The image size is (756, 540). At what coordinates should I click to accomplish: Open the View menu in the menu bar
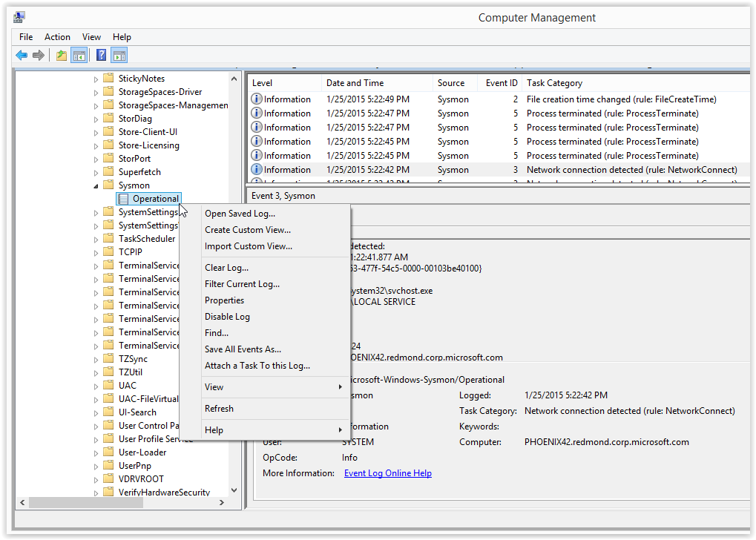[91, 37]
